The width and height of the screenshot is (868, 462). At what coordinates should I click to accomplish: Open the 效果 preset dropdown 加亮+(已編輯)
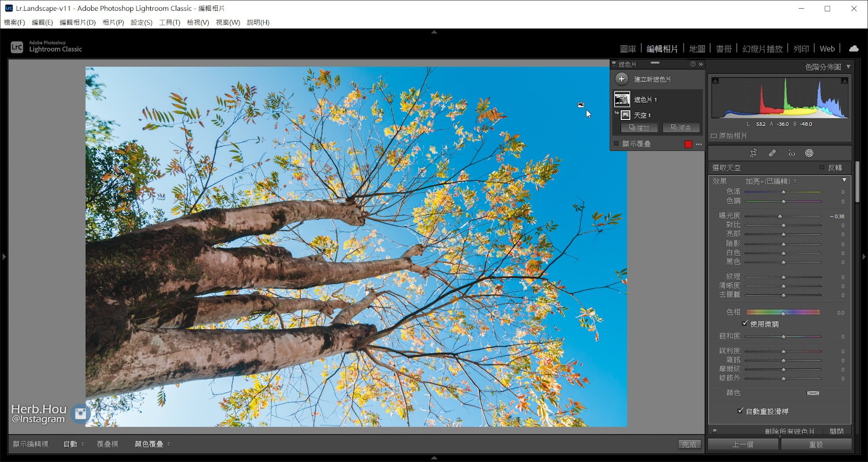click(771, 181)
